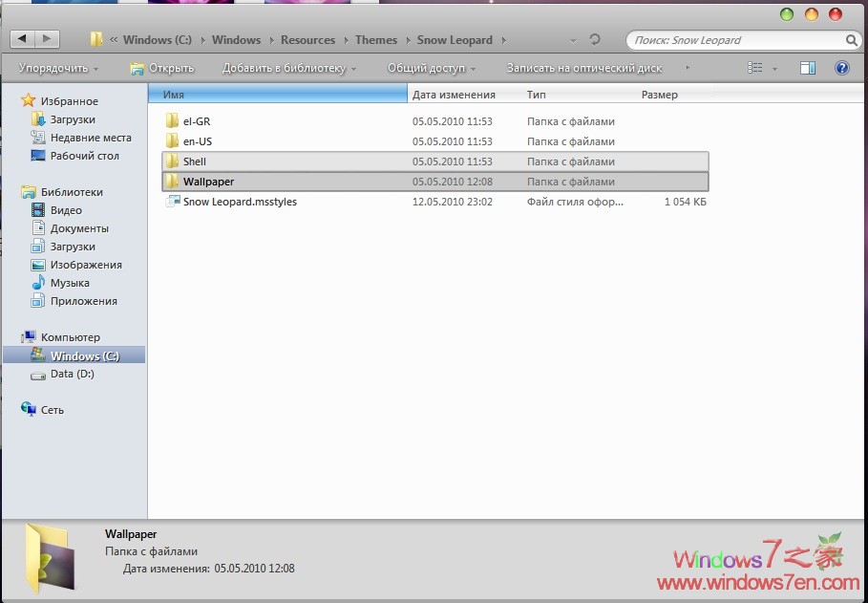Open the el-GR folder
This screenshot has width=868, height=603.
192,120
